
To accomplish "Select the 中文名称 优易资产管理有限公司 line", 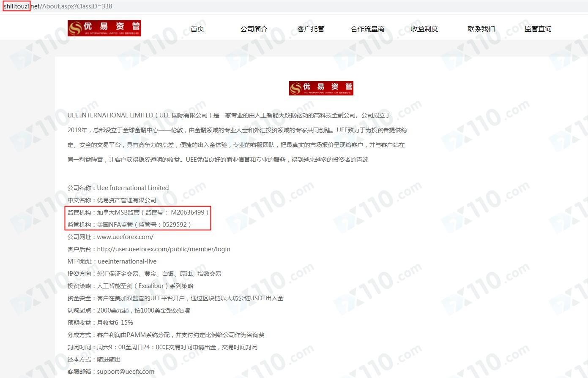I will click(x=112, y=200).
